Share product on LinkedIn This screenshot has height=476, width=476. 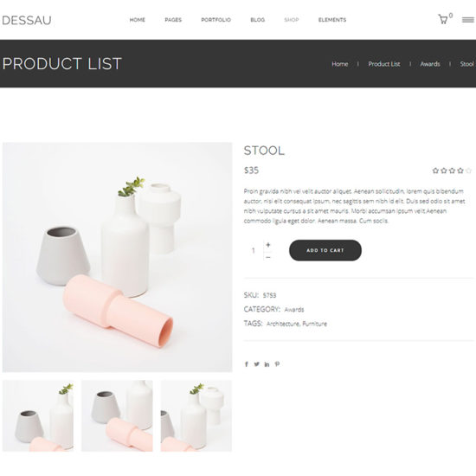coord(267,364)
